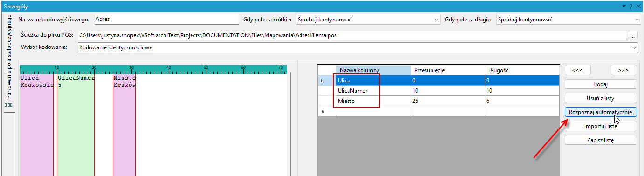Open the Gdy pole za krótkie dropdown
The image size is (644, 176).
[x=437, y=20]
